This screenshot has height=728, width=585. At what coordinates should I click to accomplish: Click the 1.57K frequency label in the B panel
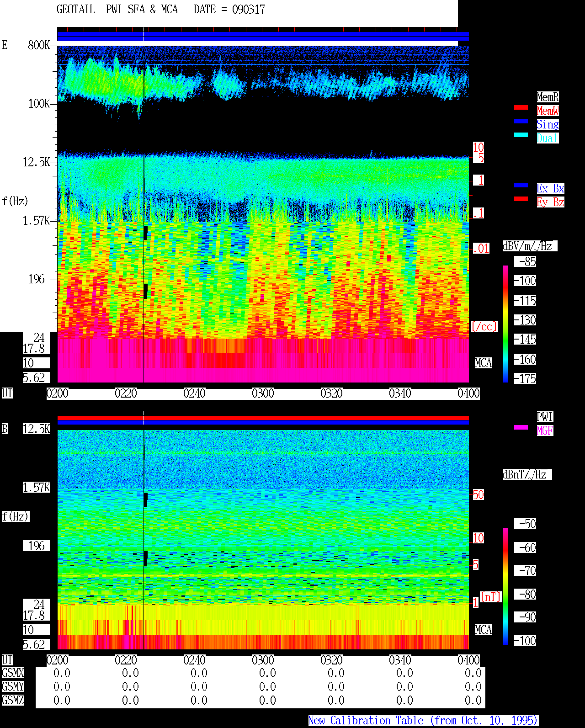(x=37, y=487)
